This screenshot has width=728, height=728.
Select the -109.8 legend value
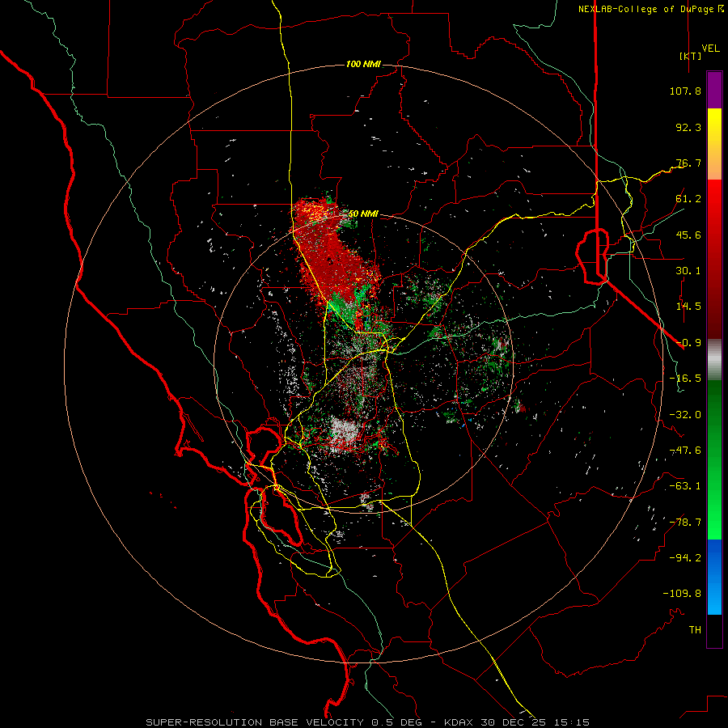(682, 594)
